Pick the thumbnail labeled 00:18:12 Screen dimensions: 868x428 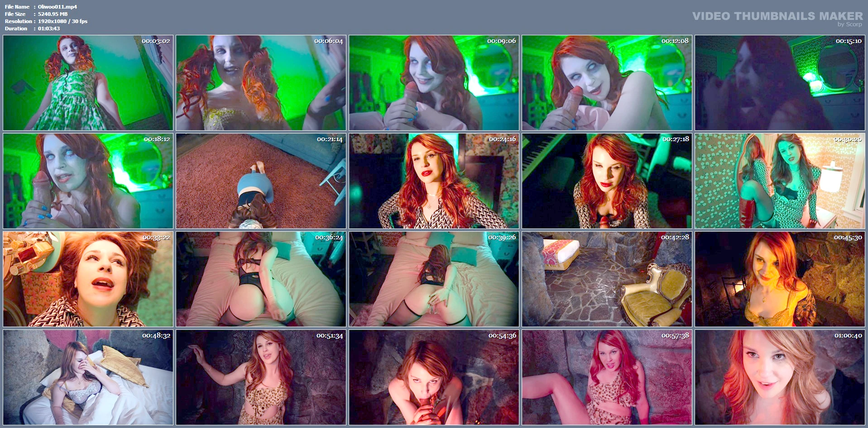[x=88, y=181]
